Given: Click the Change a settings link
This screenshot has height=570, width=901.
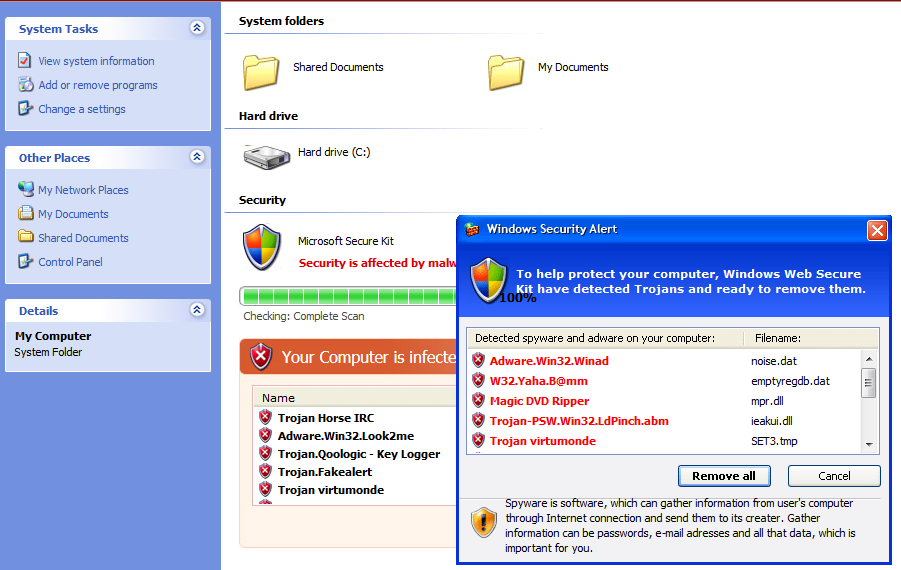Looking at the screenshot, I should pyautogui.click(x=81, y=109).
